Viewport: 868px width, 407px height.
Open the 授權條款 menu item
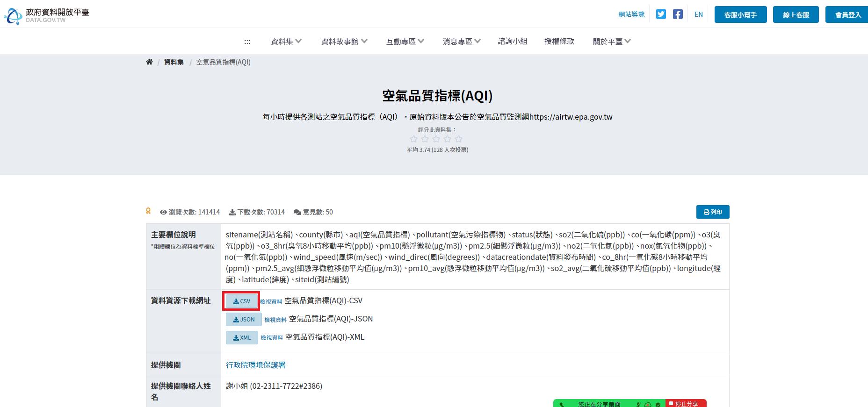click(x=559, y=41)
